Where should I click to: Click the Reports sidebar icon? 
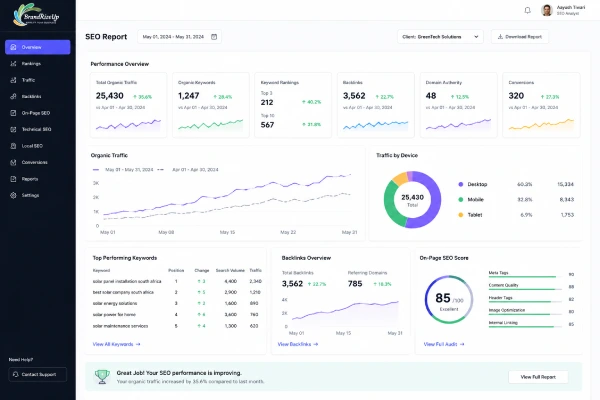(13, 179)
